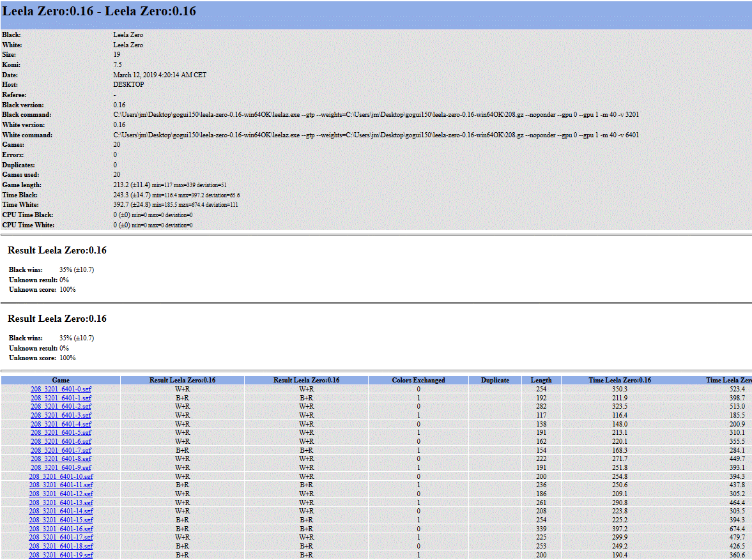This screenshot has width=752, height=560.
Task: Click the Length column header
Action: point(541,381)
